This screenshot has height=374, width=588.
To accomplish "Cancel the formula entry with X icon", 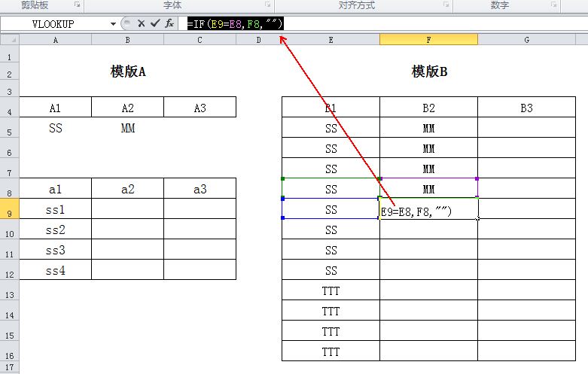I will (141, 23).
